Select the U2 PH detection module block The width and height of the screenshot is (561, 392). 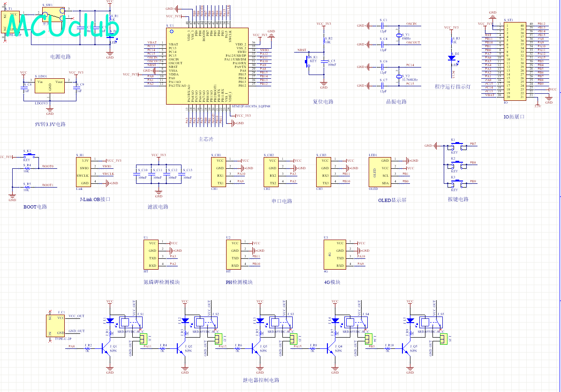tap(233, 254)
